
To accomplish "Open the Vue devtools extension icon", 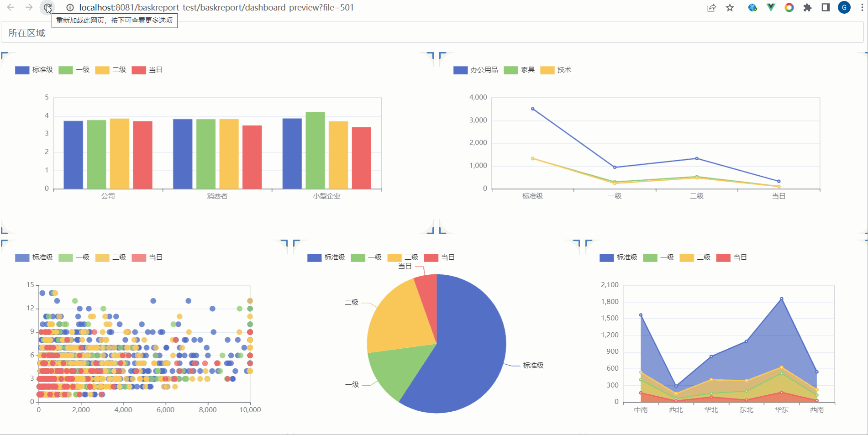I will tap(771, 8).
